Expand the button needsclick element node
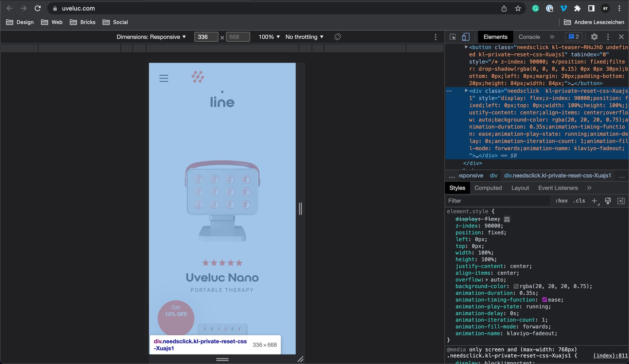 click(466, 47)
